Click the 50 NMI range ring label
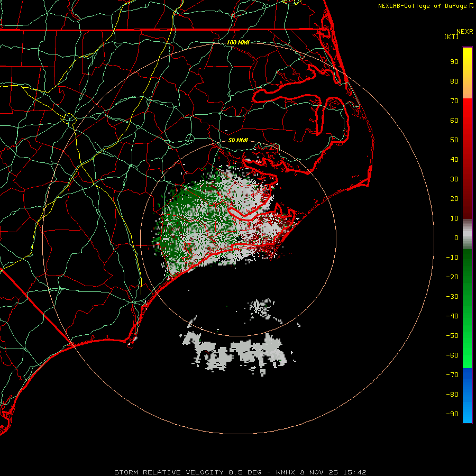476x476 pixels. coord(238,140)
